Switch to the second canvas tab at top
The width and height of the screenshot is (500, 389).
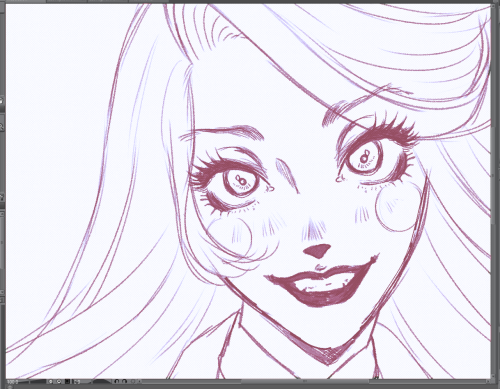[67, 2]
